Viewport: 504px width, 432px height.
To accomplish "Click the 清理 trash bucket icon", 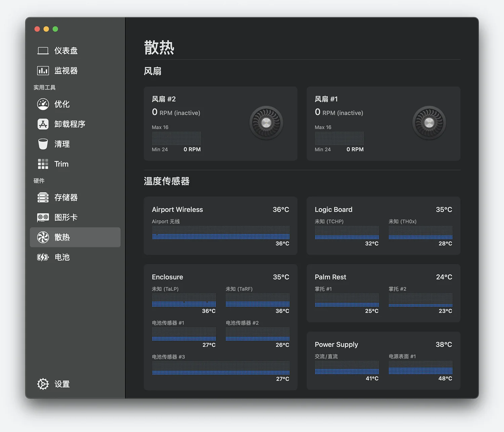I will 43,144.
